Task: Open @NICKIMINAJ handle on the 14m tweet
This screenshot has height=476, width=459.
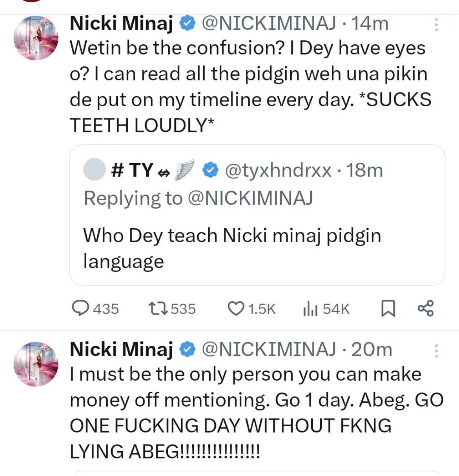Action: click(x=269, y=24)
